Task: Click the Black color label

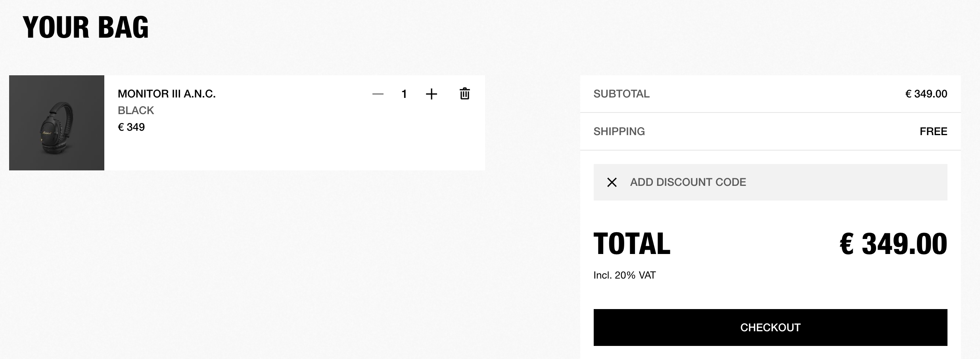Action: pos(136,111)
